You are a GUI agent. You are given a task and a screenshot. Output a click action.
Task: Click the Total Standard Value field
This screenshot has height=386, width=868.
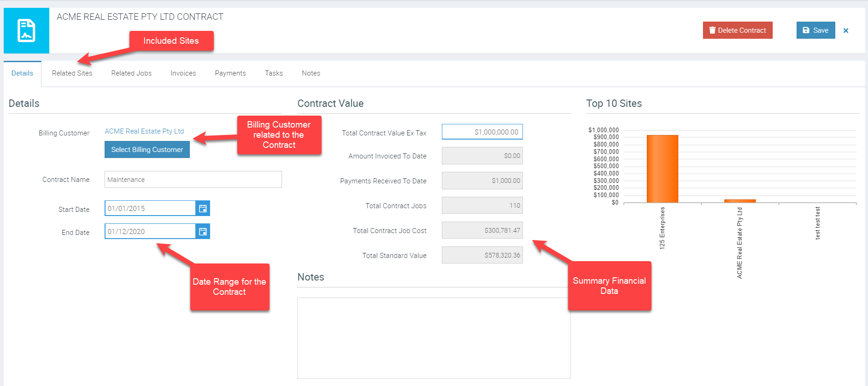482,255
